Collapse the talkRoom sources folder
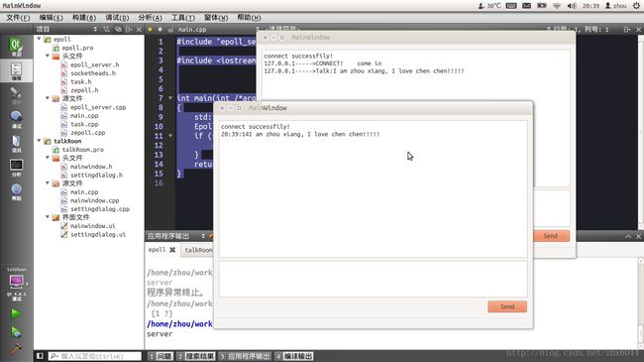Image resolution: width=644 pixels, height=362 pixels. (48, 183)
